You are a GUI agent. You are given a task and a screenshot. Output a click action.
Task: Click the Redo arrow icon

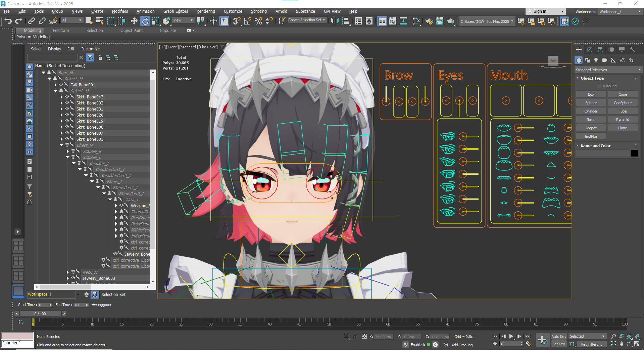pyautogui.click(x=18, y=21)
